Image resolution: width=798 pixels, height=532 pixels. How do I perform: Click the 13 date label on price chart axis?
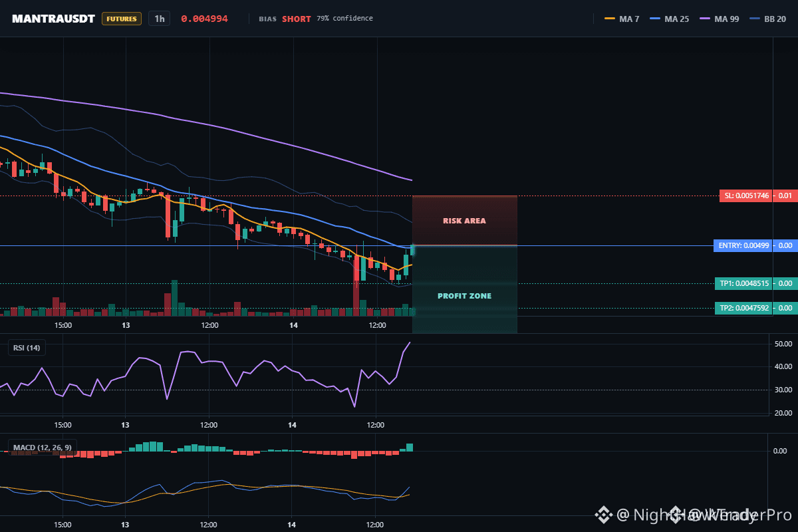pyautogui.click(x=125, y=325)
